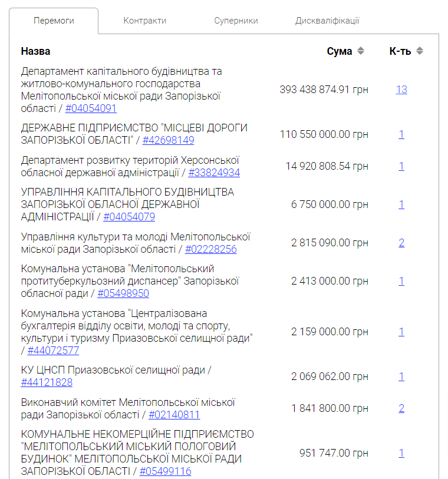Open count link 1 for протитуберкульозний диспансер row

click(x=401, y=281)
